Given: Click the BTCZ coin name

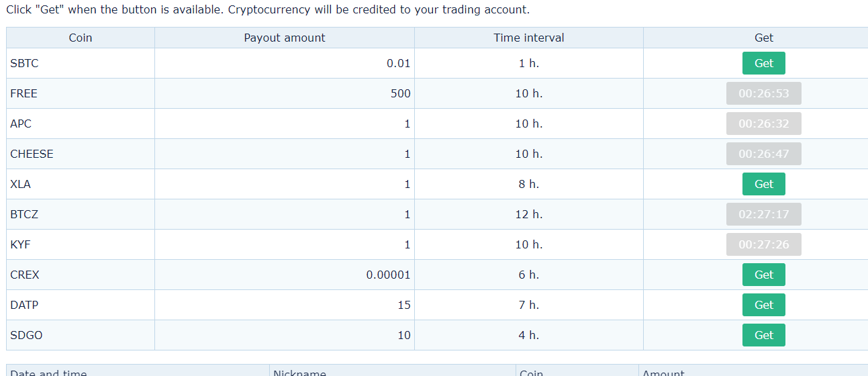Looking at the screenshot, I should click(24, 214).
